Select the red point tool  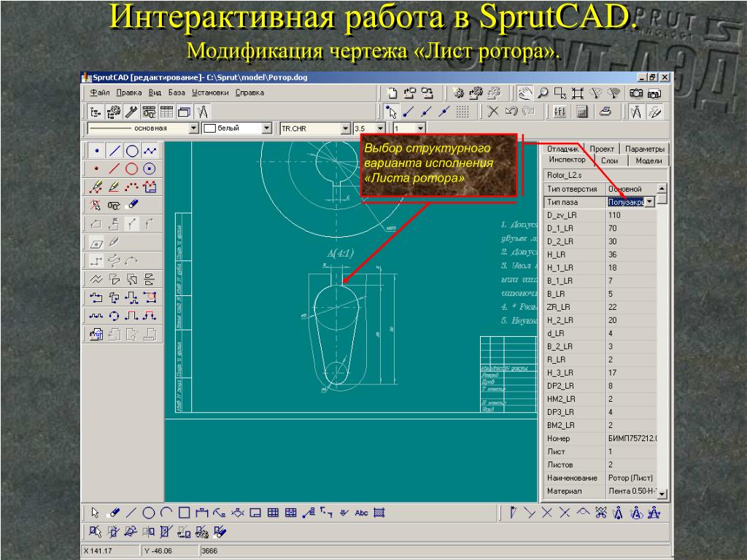[97, 169]
